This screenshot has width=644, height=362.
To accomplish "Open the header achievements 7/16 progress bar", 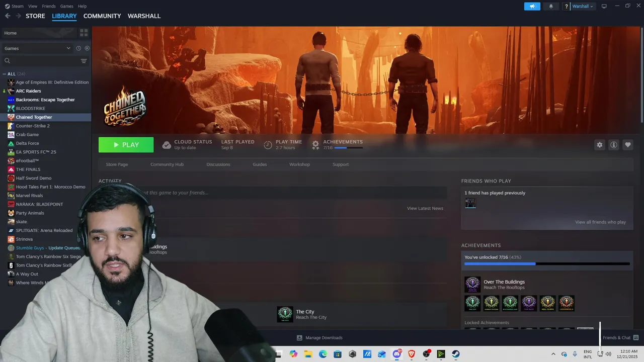I will tap(348, 148).
